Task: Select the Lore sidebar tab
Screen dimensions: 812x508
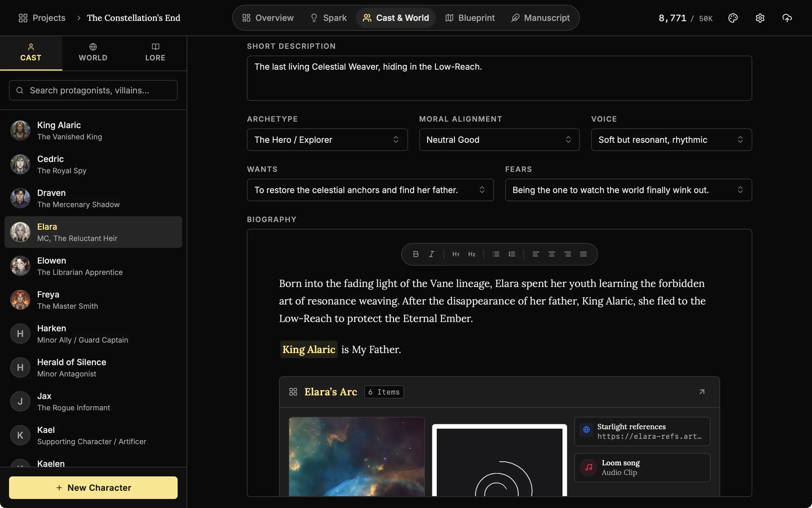Action: 155,53
